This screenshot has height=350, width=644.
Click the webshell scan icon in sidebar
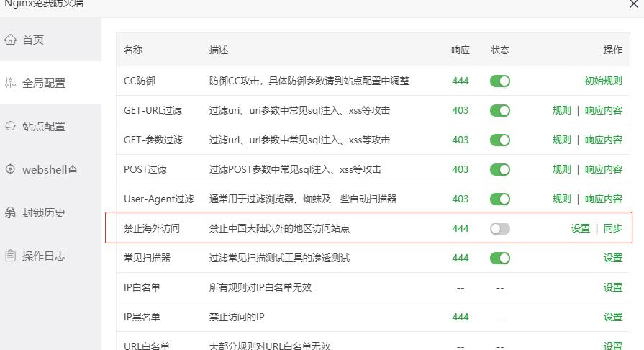click(x=10, y=169)
